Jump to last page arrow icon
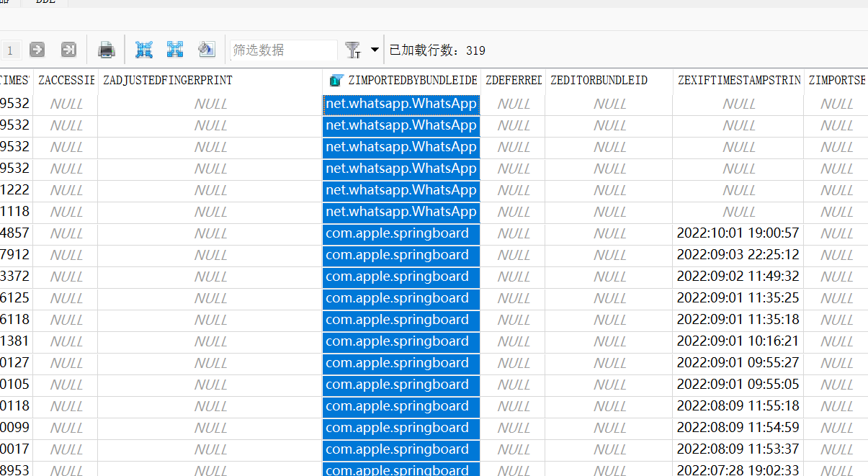This screenshot has width=868, height=476. [68, 50]
